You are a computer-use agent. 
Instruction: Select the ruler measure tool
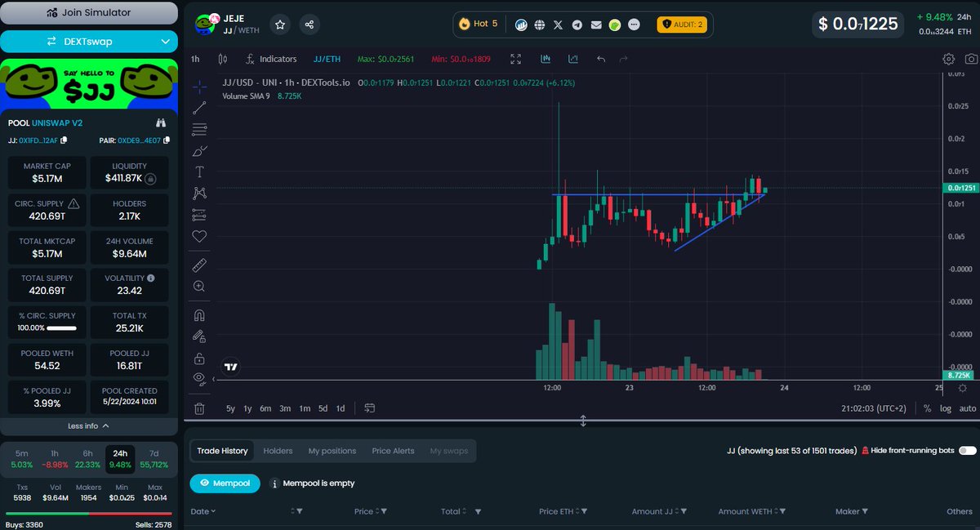click(199, 265)
